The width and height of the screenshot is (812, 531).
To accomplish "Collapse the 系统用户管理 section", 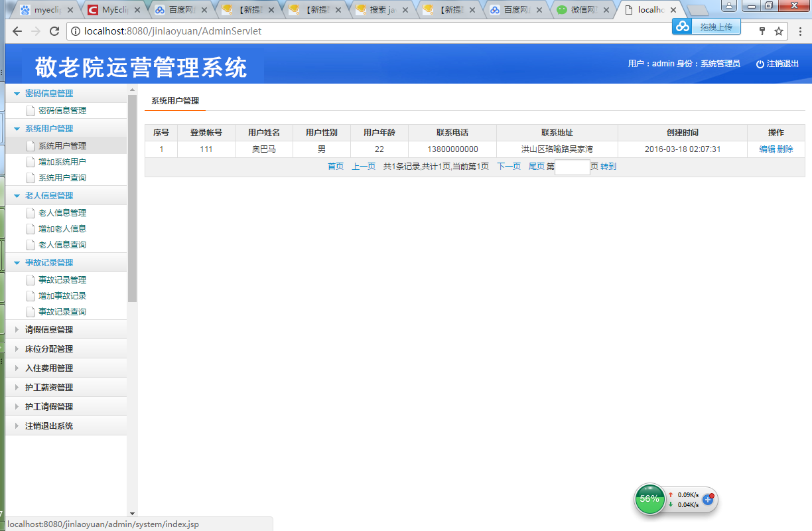I will [x=17, y=129].
